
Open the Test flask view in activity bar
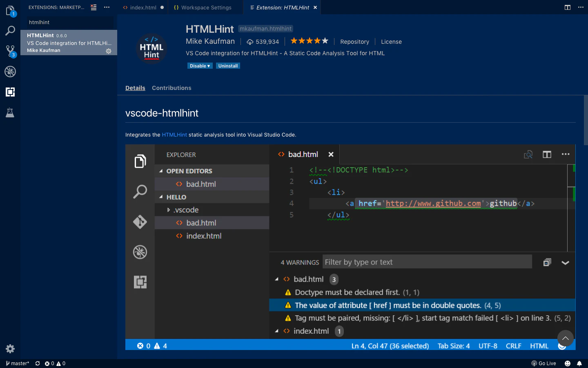pos(10,112)
